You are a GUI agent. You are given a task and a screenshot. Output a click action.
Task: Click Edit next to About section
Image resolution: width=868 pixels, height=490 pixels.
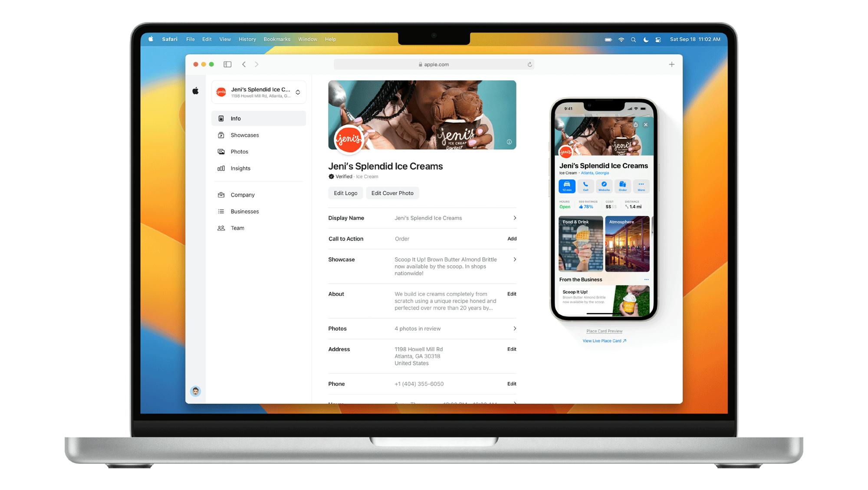511,294
